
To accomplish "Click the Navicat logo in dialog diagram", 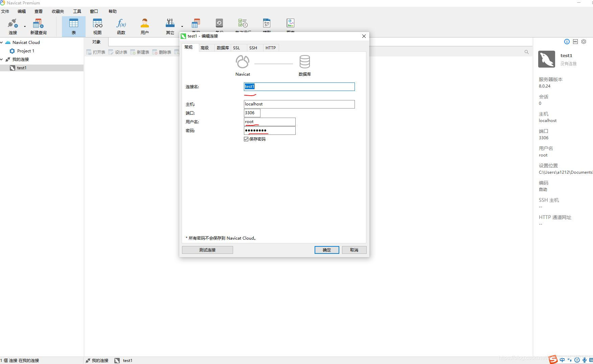I will (x=243, y=62).
